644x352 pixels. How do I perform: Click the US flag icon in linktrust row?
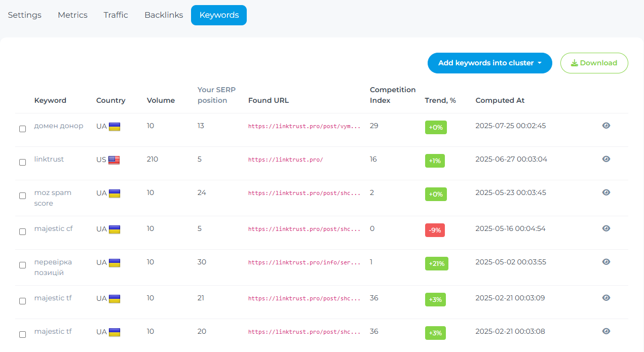[114, 160]
